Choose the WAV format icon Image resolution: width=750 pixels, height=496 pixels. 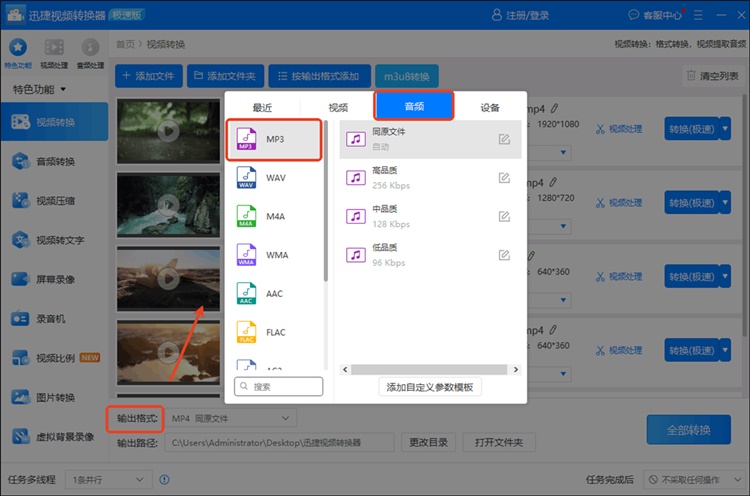pyautogui.click(x=246, y=178)
